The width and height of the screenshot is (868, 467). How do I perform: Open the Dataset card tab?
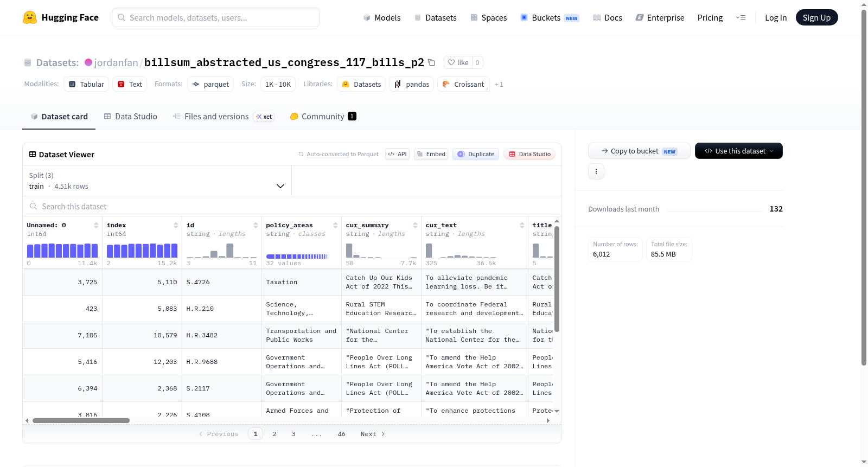[x=59, y=117]
